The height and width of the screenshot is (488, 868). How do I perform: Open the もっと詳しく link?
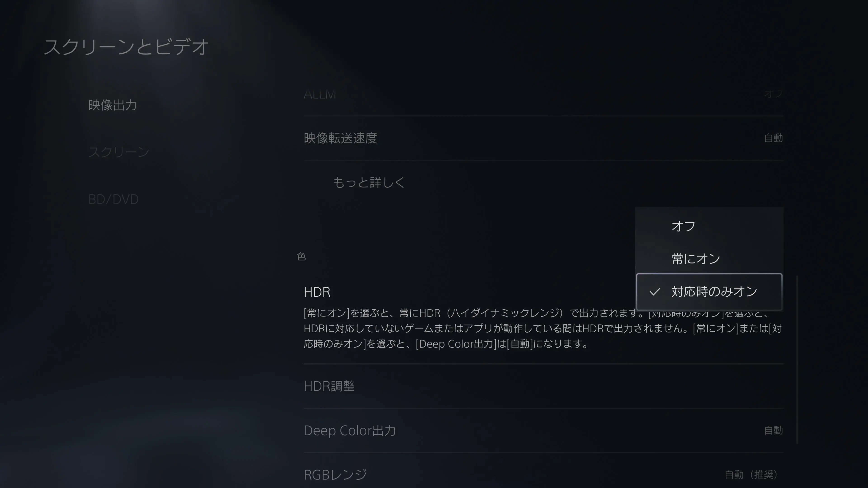[x=369, y=183]
